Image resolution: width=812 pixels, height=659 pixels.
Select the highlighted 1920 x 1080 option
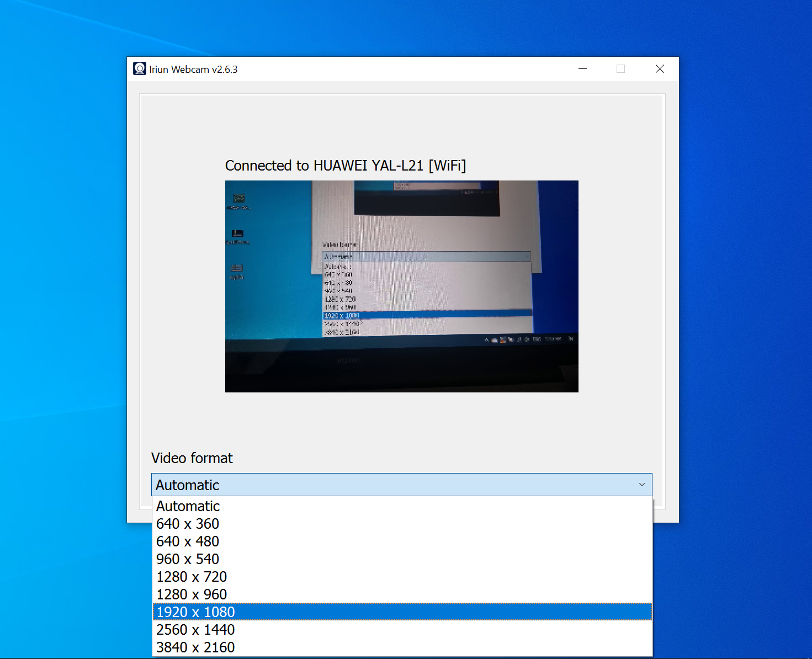(x=402, y=612)
